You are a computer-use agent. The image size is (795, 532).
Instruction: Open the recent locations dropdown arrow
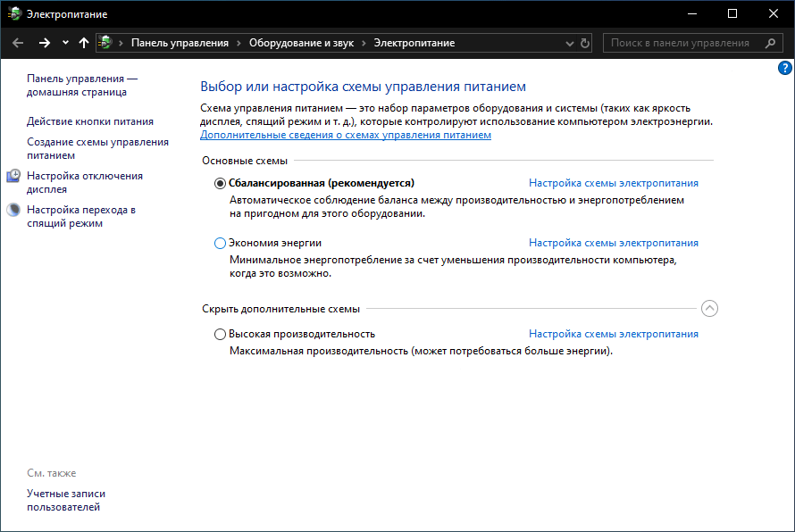point(65,43)
